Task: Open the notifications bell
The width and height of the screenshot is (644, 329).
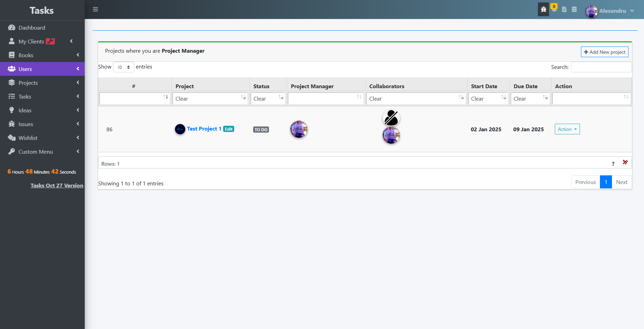Action: [554, 9]
